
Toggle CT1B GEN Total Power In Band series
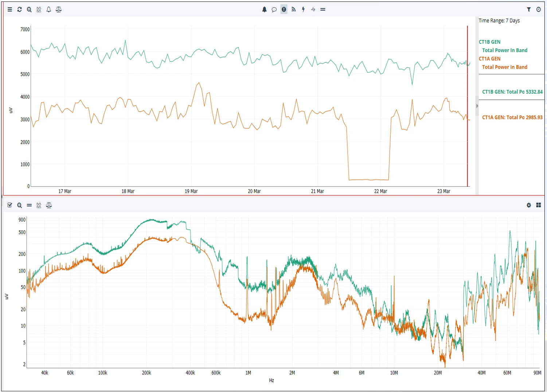pyautogui.click(x=504, y=50)
